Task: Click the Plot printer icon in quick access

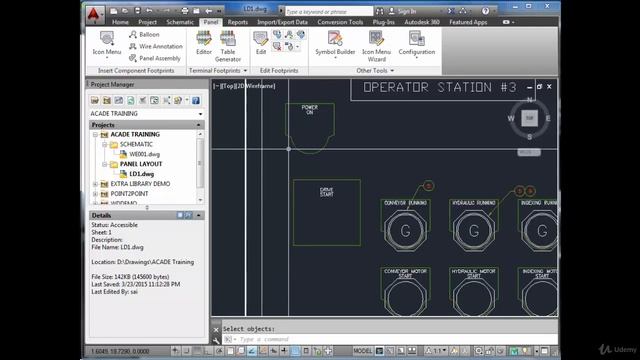Action: pyautogui.click(x=184, y=11)
